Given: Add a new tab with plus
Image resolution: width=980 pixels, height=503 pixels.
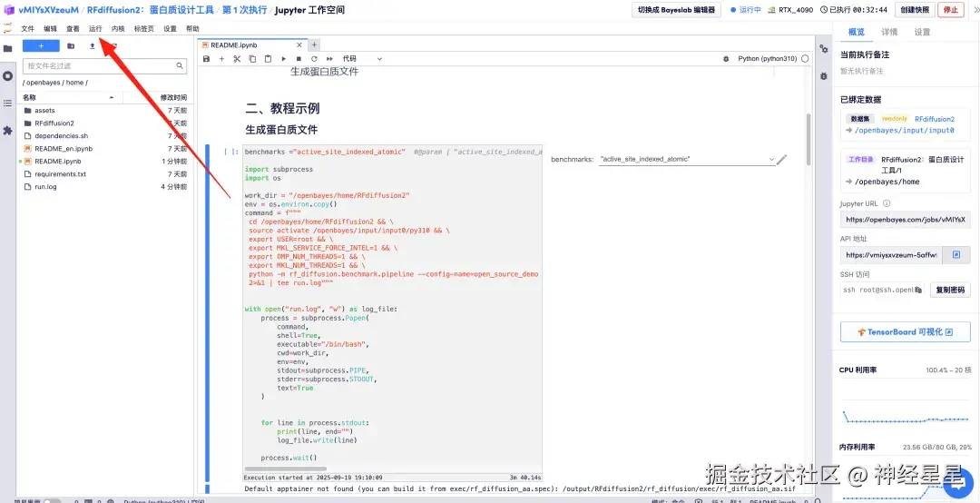Looking at the screenshot, I should click(x=314, y=45).
